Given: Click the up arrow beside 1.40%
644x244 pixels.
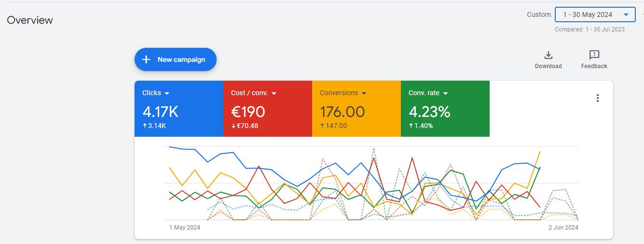Looking at the screenshot, I should point(411,126).
